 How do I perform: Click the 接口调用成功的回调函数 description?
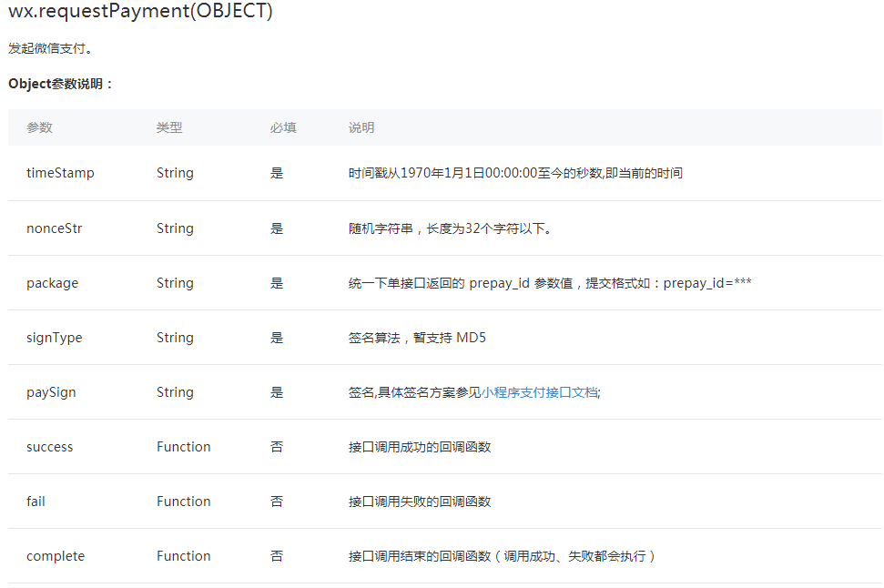coord(420,447)
